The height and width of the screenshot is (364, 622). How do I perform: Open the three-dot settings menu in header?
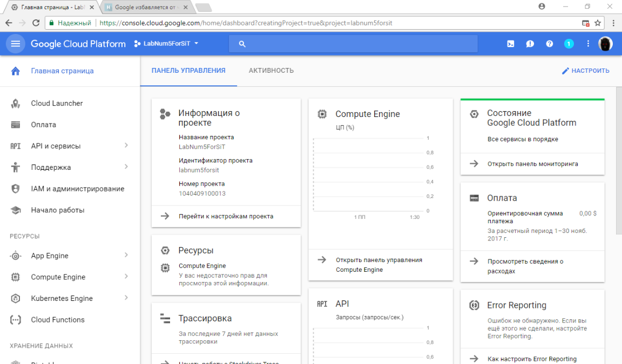[x=589, y=44]
